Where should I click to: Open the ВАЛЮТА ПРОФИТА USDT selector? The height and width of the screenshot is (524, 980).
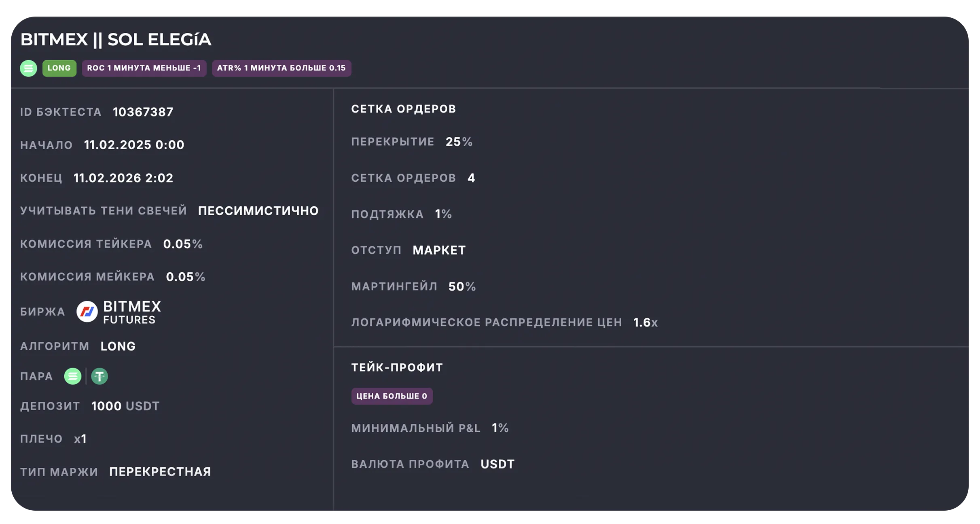pos(497,464)
